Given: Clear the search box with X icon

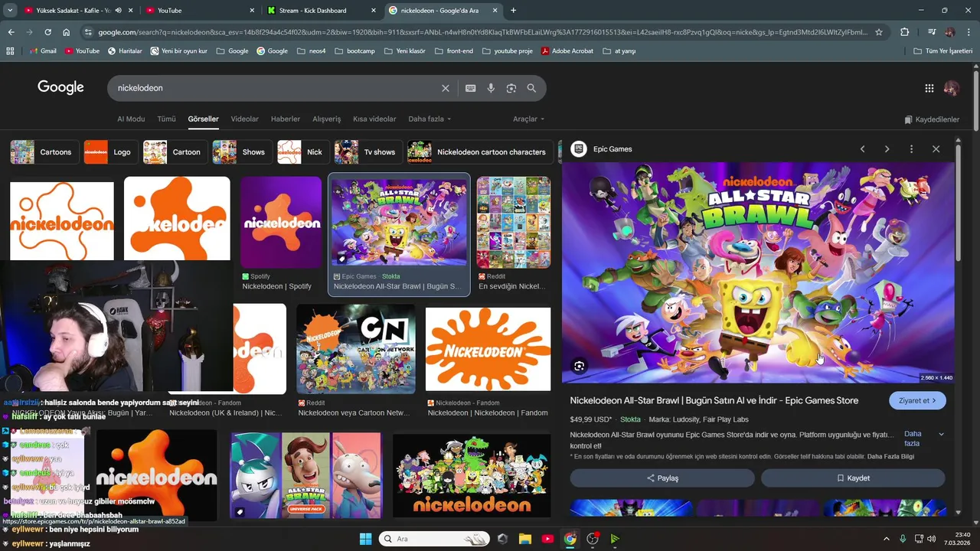Looking at the screenshot, I should point(446,88).
